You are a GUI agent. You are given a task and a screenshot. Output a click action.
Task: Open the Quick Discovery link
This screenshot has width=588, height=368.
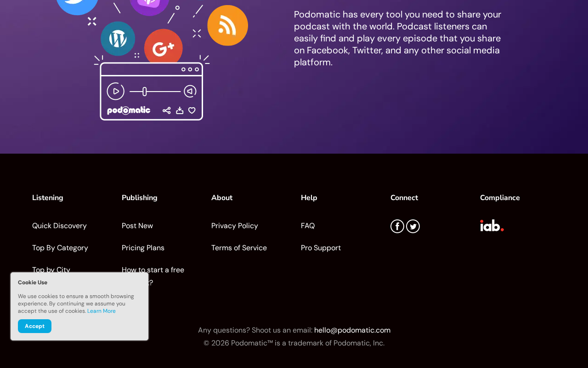(x=59, y=226)
